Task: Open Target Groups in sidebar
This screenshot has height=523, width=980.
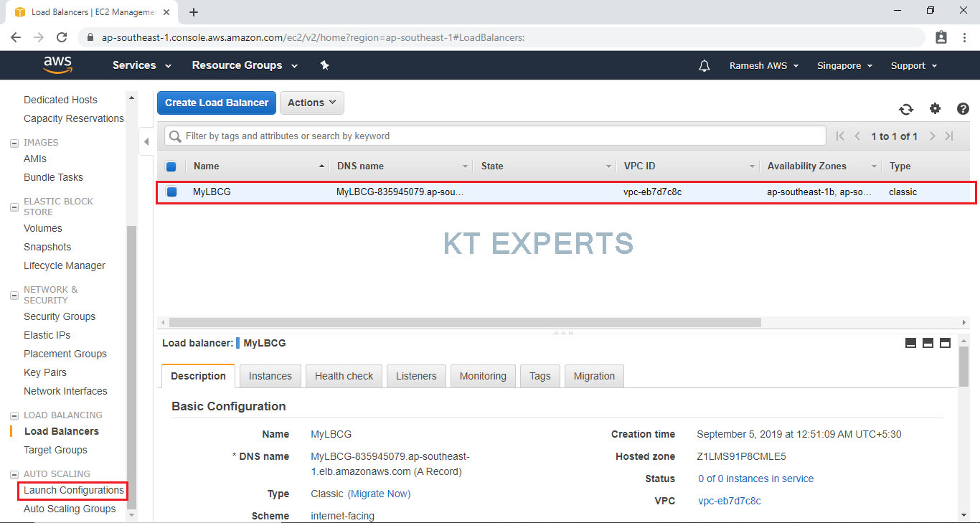Action: click(x=55, y=450)
